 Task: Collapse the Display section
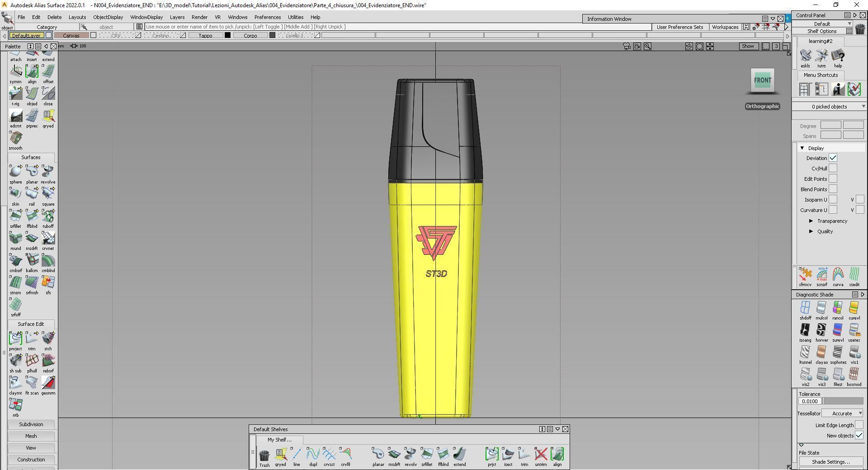pos(802,148)
